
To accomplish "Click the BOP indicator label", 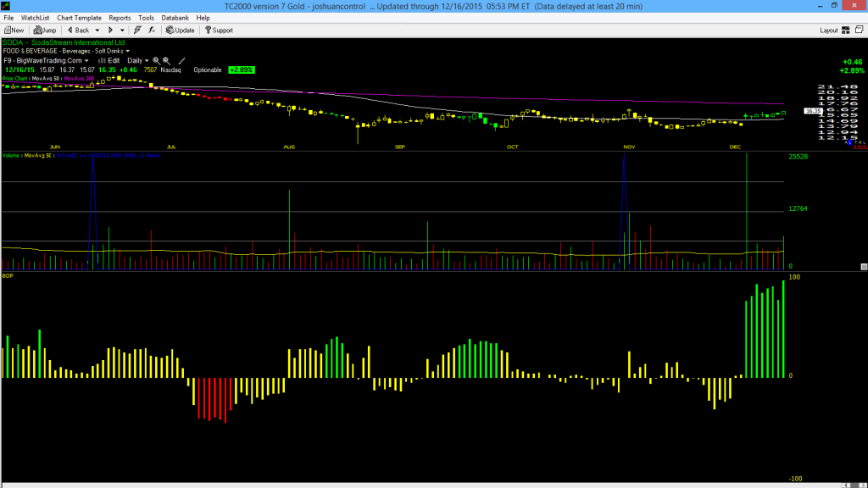I will click(x=8, y=275).
